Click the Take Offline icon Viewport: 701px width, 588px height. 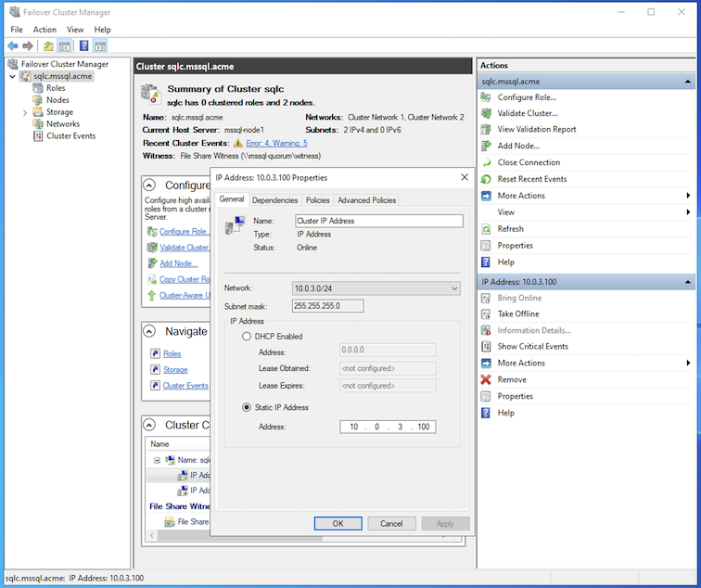[486, 313]
